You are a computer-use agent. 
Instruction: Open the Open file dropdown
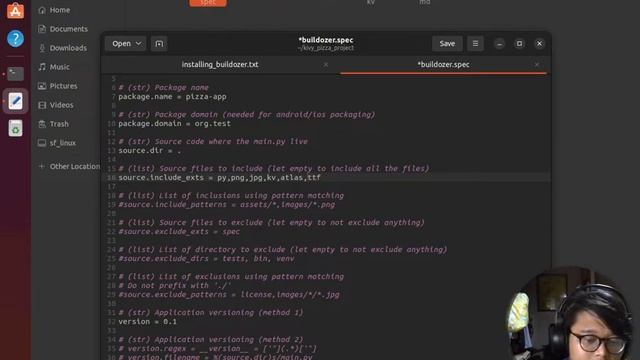click(x=126, y=44)
